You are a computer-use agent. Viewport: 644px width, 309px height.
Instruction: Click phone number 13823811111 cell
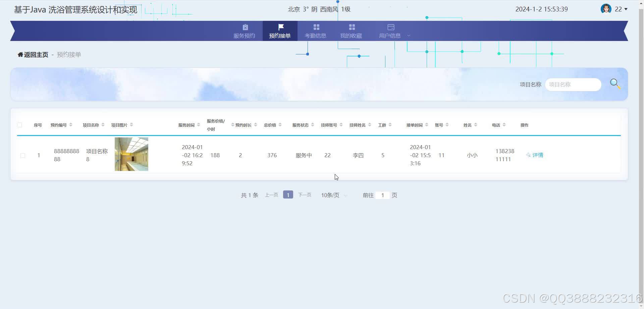(x=505, y=155)
